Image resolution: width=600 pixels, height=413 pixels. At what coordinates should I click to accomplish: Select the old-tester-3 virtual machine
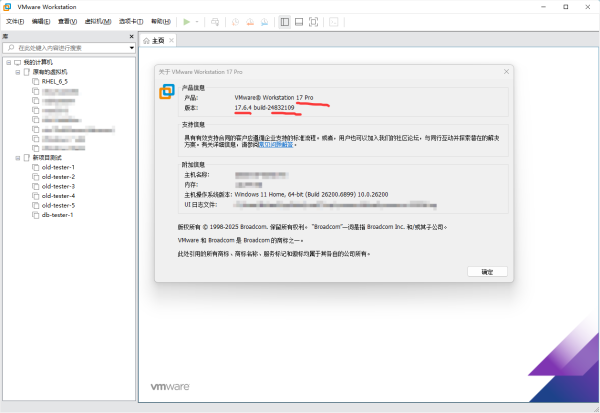pos(58,186)
